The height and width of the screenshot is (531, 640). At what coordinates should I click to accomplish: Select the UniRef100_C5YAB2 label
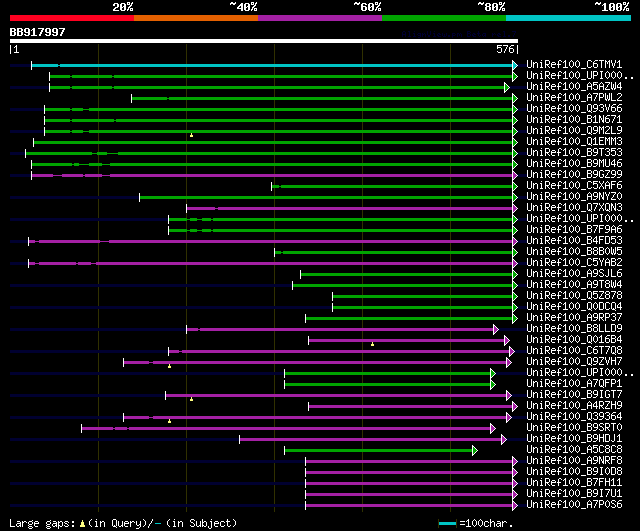(x=574, y=263)
